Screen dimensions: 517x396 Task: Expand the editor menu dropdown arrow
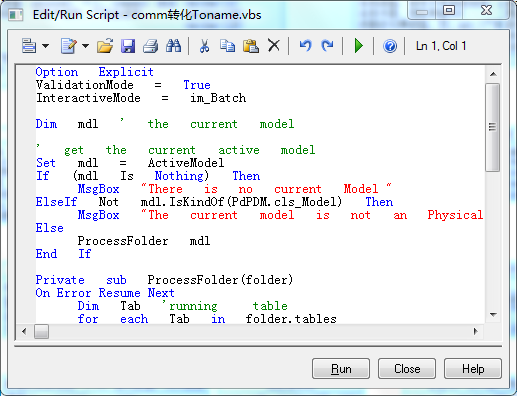(x=45, y=46)
